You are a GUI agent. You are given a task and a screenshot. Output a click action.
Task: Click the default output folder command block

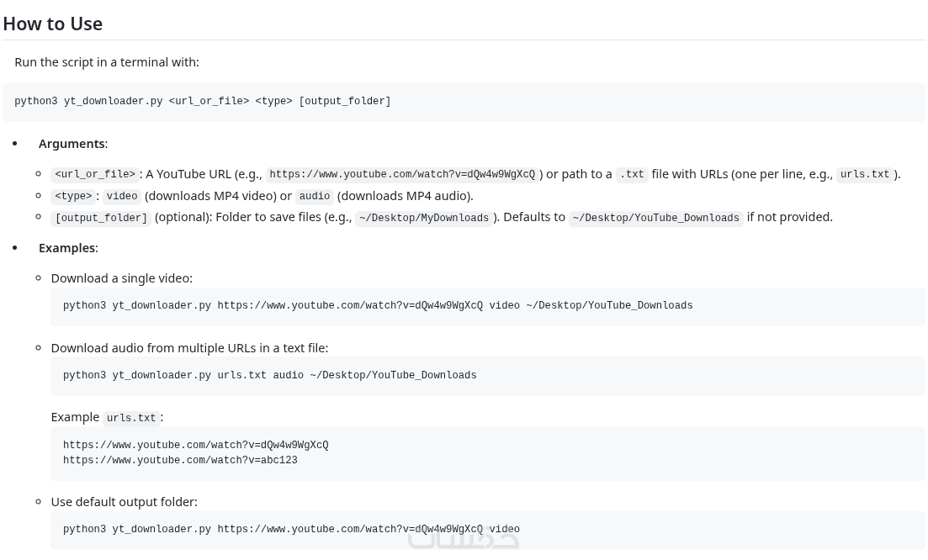pyautogui.click(x=291, y=530)
